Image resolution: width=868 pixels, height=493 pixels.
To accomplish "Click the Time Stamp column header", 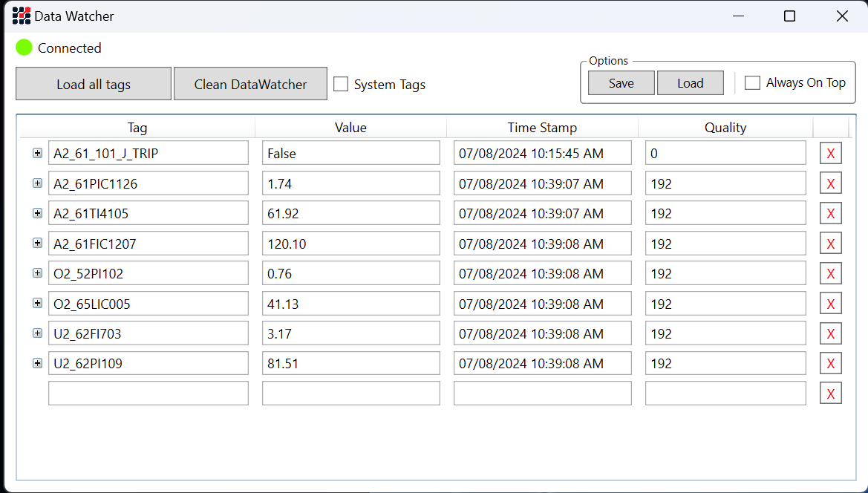I will point(542,128).
